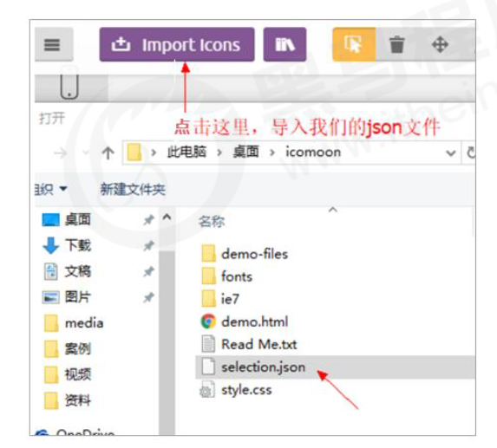
Task: Click the text file icon of Read Me.txt
Action: 208,344
